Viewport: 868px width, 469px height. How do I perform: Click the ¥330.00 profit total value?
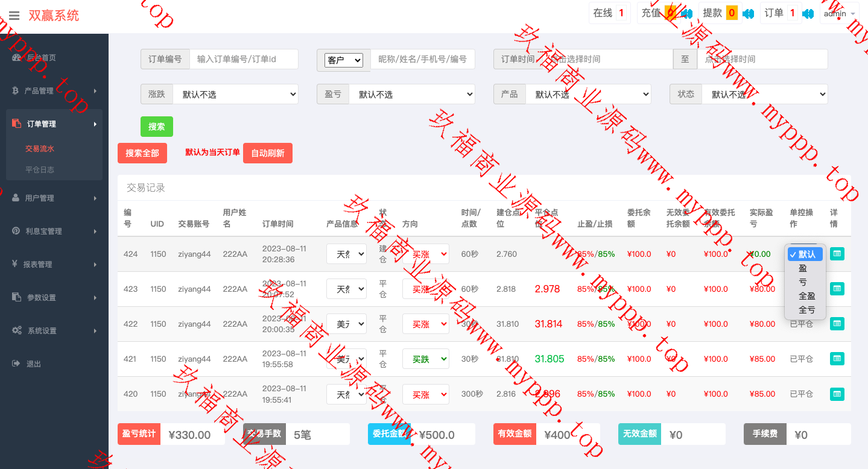point(189,435)
